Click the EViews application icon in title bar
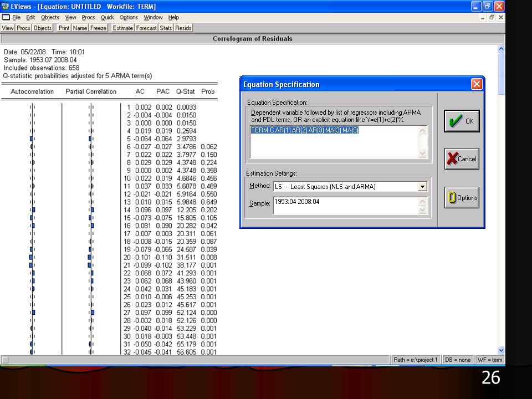Image resolution: width=532 pixels, height=399 pixels. [5, 6]
